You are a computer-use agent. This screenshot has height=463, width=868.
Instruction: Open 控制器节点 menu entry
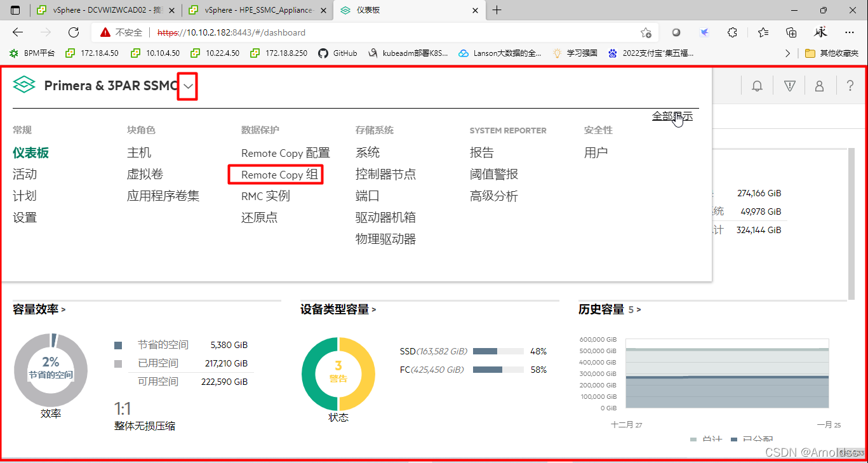(x=385, y=175)
